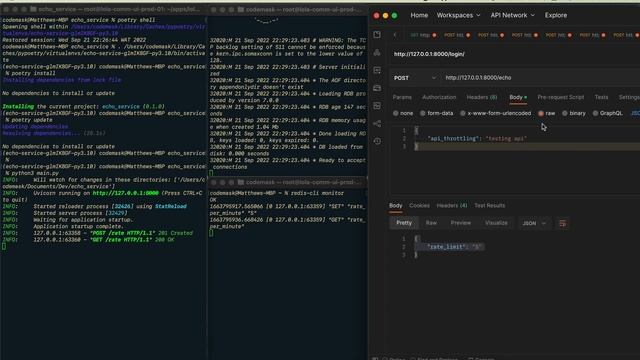Open the Monitors sidebar icon in Postman
The width and height of the screenshot is (640, 360).
pos(377,106)
